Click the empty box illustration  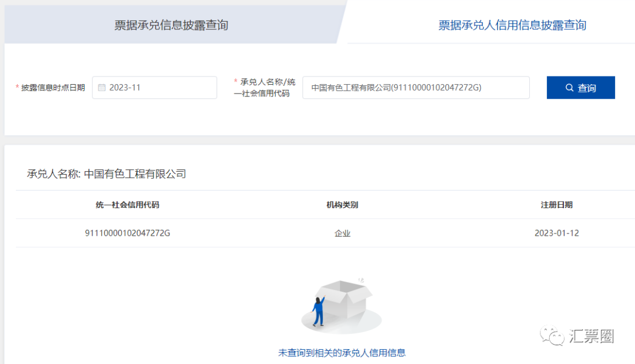(342, 306)
